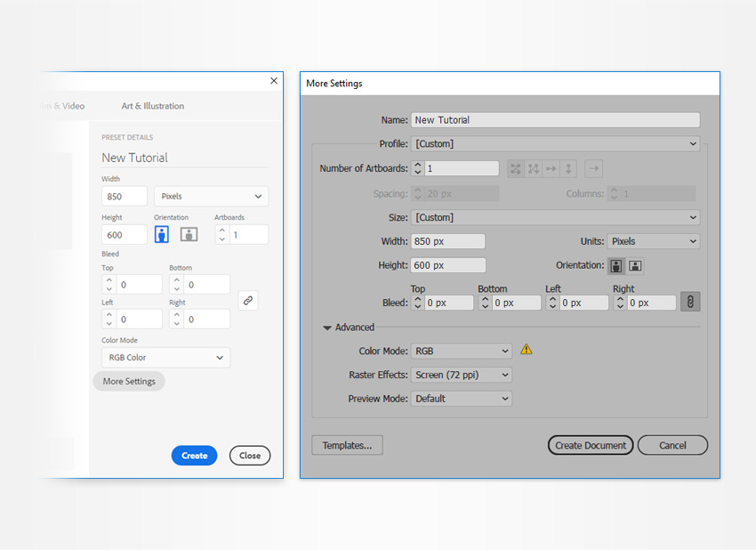The width and height of the screenshot is (756, 550).
Task: Choose landscape orientation in Preset Details panel
Action: [189, 234]
